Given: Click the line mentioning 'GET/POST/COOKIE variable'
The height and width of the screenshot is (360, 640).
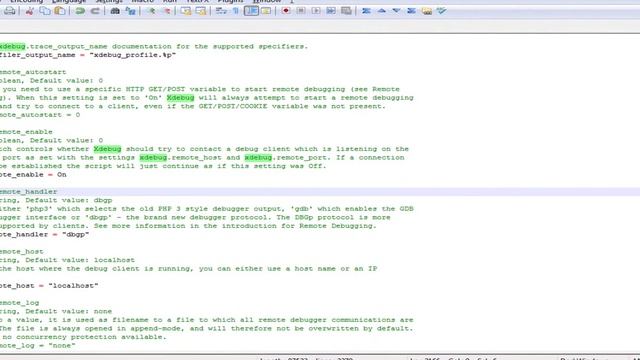Looking at the screenshot, I should [193, 106].
